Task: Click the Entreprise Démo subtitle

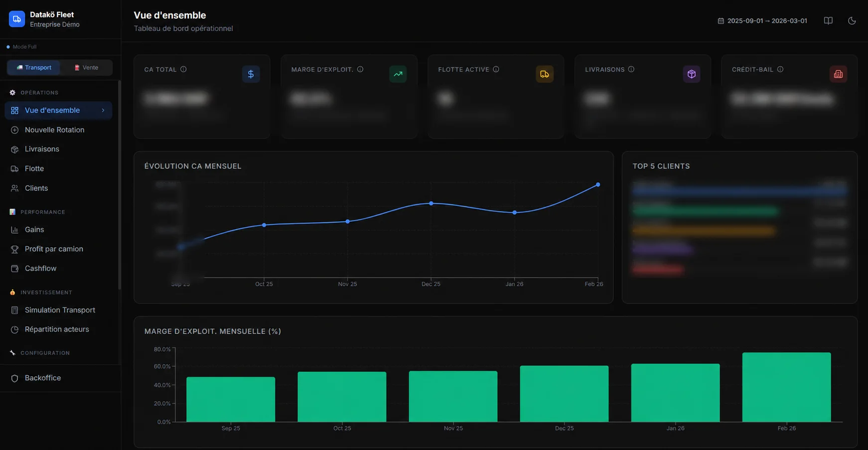Action: (x=55, y=24)
